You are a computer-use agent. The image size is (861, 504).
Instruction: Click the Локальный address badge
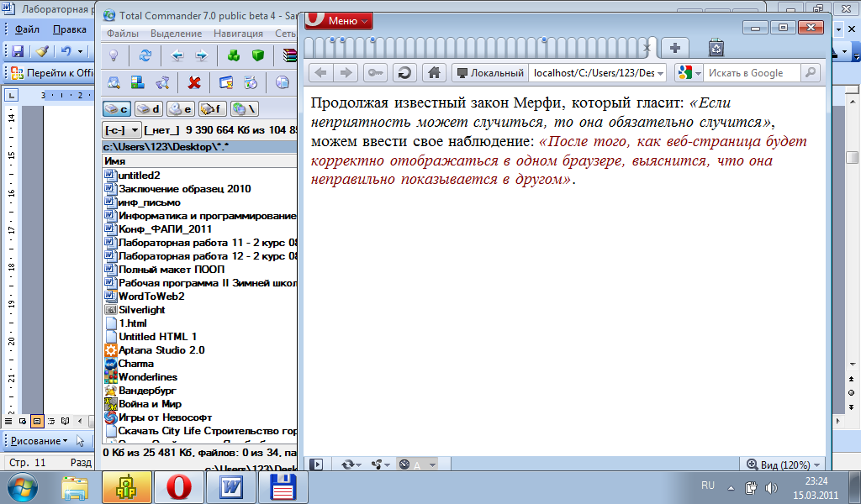tap(490, 73)
